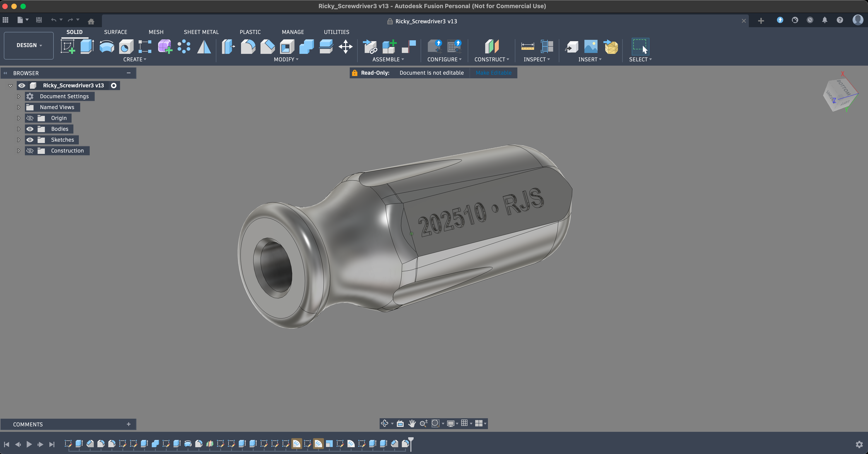Open the Help question mark menu
868x454 pixels.
pyautogui.click(x=840, y=20)
